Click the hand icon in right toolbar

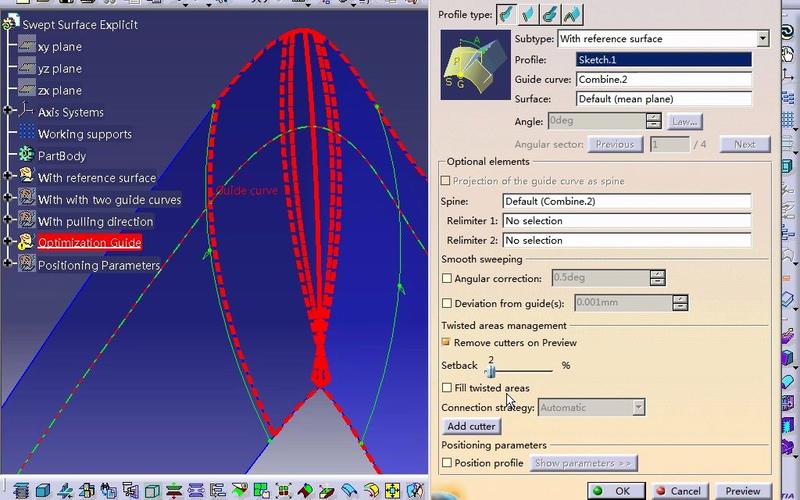[789, 54]
